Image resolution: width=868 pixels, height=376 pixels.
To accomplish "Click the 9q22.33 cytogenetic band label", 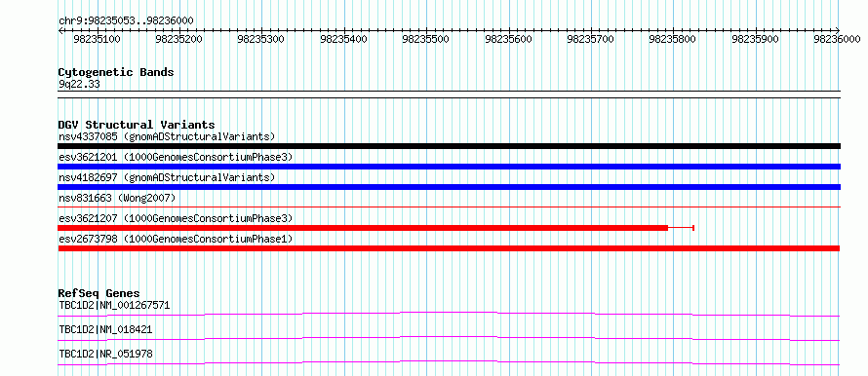I will [79, 84].
